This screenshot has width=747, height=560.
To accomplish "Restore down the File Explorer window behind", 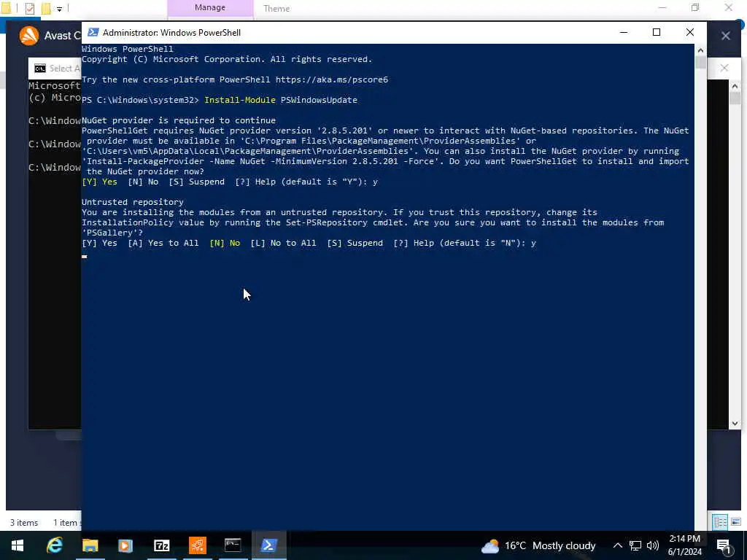I will (x=695, y=7).
